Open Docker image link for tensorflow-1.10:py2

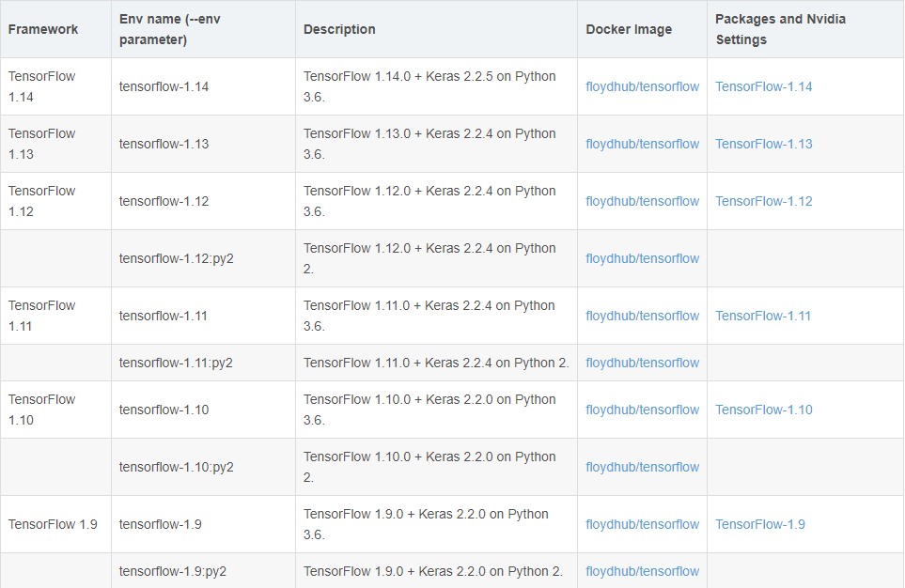(x=642, y=467)
